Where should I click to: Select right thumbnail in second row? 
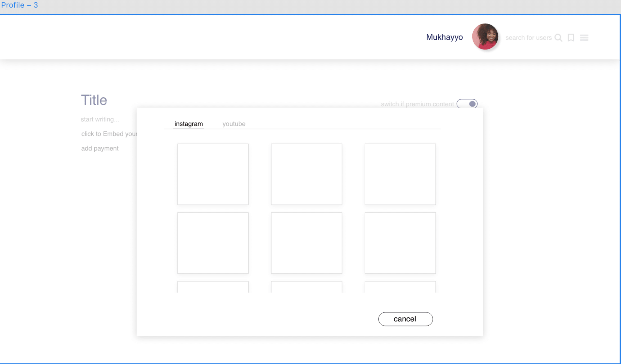point(400,243)
